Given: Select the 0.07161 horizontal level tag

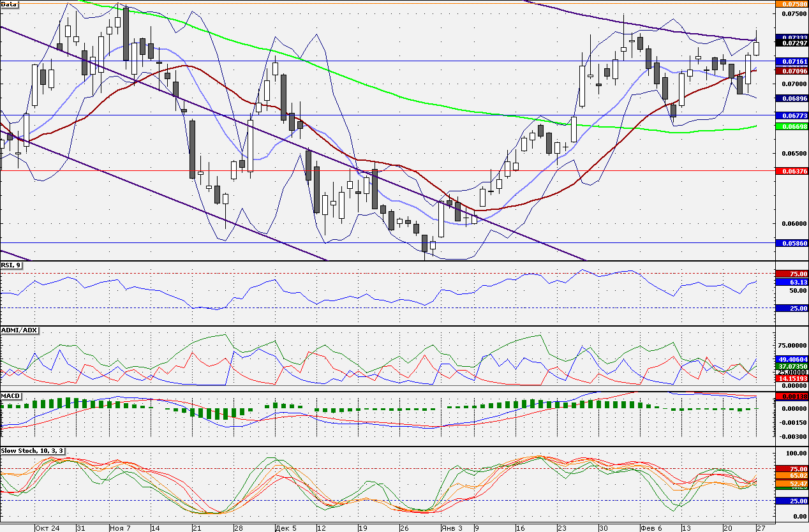Looking at the screenshot, I should [x=791, y=61].
